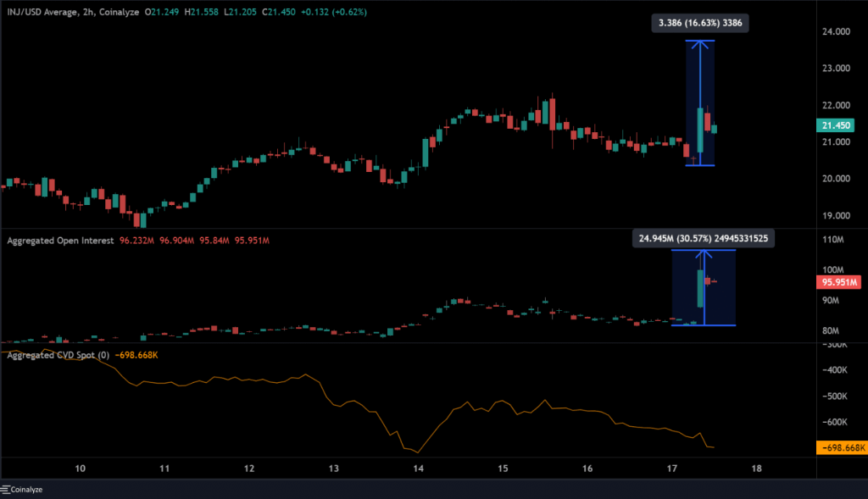Select the Aggregated Open Interest indicator label
Viewport: 868px width, 499px height.
tap(60, 241)
